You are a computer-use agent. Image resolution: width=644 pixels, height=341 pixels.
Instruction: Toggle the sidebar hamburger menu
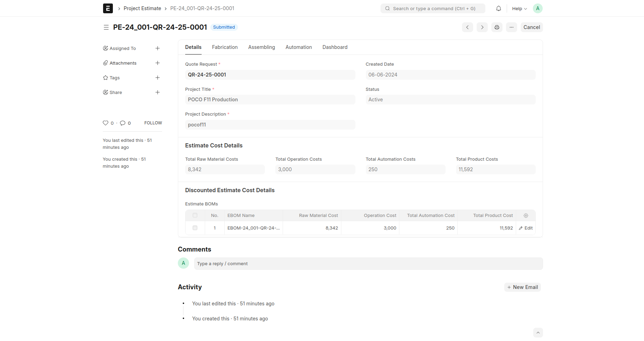click(106, 27)
